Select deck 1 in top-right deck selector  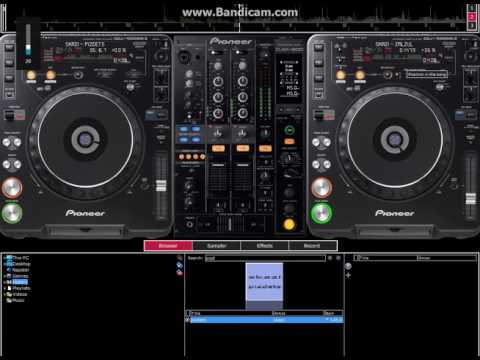472,8
